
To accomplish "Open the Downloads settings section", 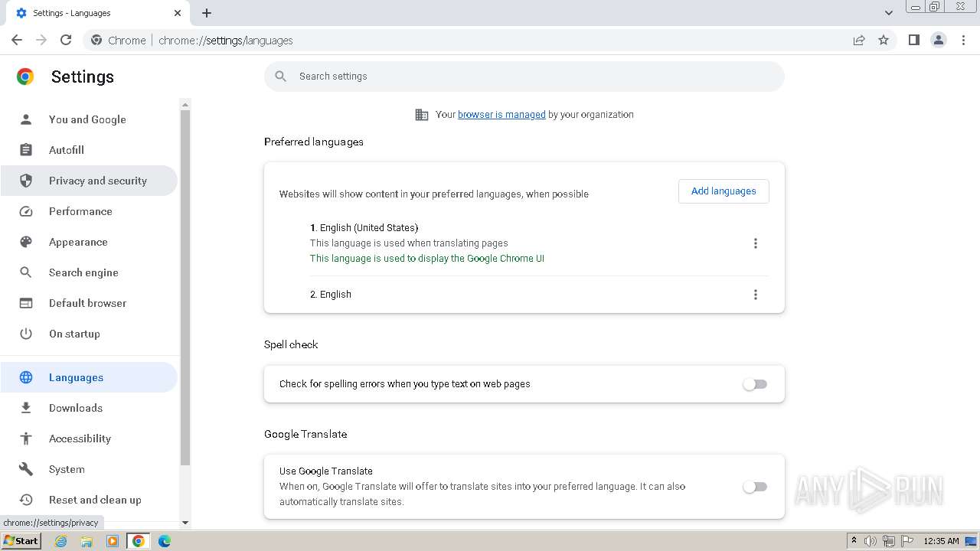I will pyautogui.click(x=75, y=408).
